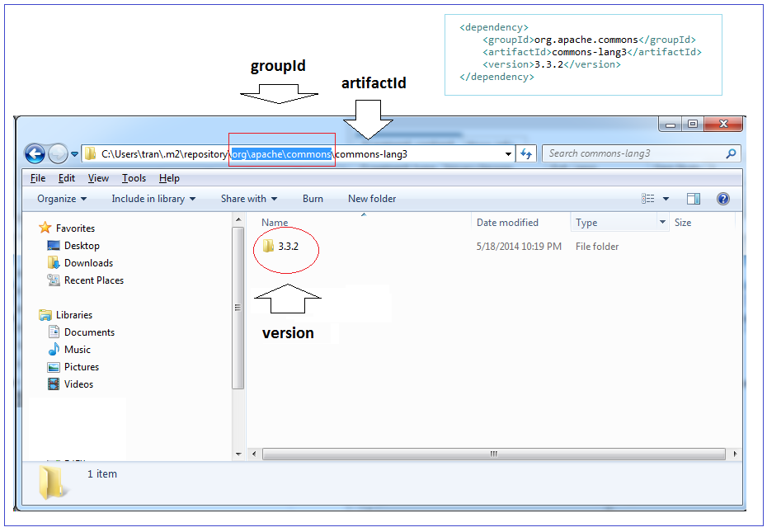
Task: Toggle the preview pane icon
Action: [694, 198]
